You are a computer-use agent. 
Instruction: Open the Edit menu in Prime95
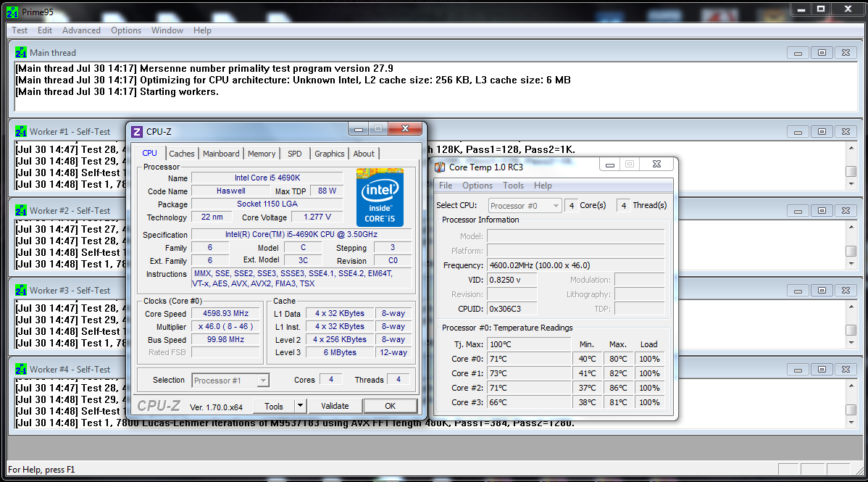click(45, 30)
